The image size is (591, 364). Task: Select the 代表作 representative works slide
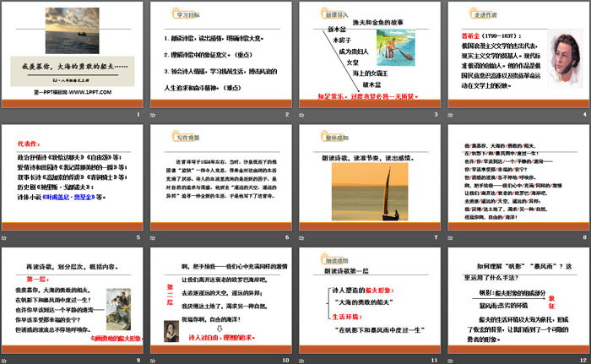pyautogui.click(x=72, y=181)
